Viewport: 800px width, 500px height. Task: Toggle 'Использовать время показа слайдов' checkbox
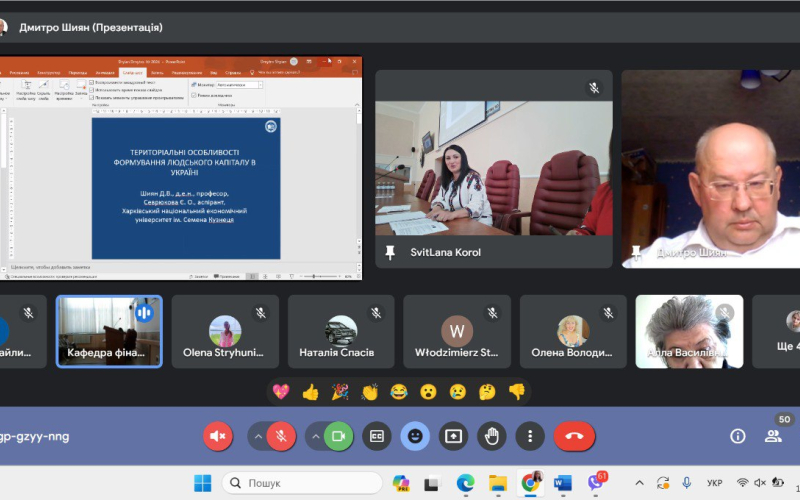(92, 90)
